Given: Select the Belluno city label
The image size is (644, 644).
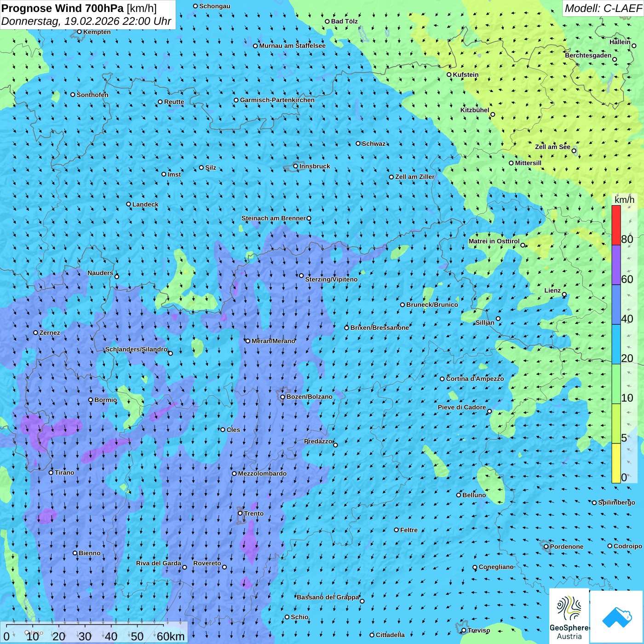Looking at the screenshot, I should click(x=474, y=495).
